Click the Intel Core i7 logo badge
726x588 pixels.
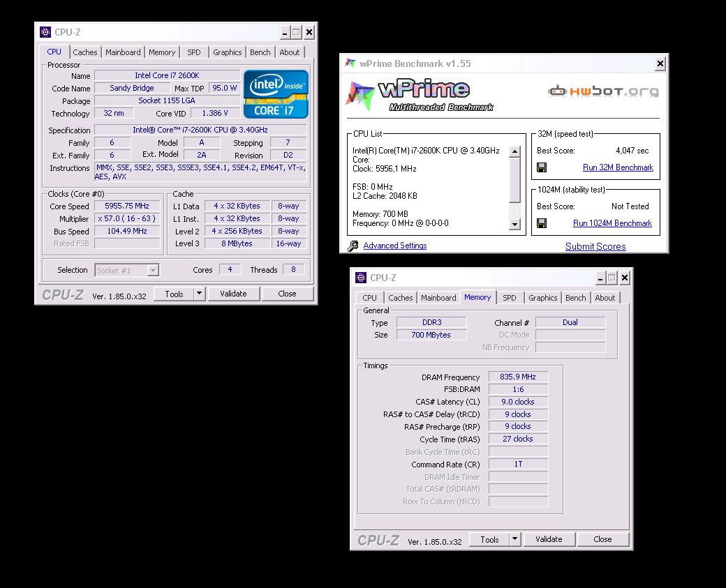click(x=276, y=94)
